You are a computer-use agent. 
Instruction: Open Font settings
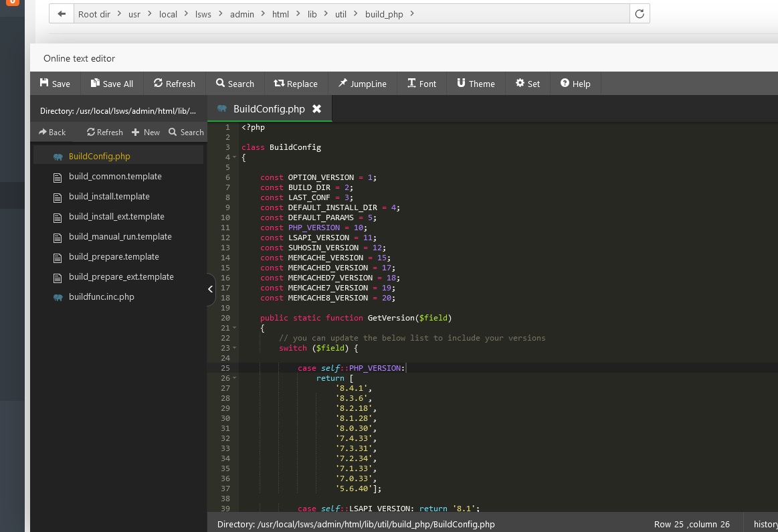pos(421,84)
